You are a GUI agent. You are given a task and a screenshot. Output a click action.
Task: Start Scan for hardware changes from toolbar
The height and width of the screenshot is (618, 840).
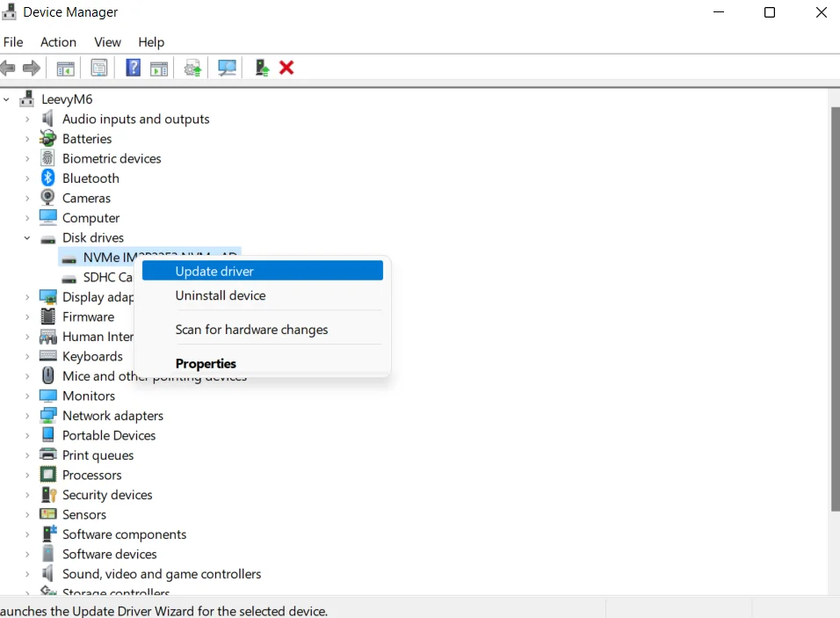[227, 68]
